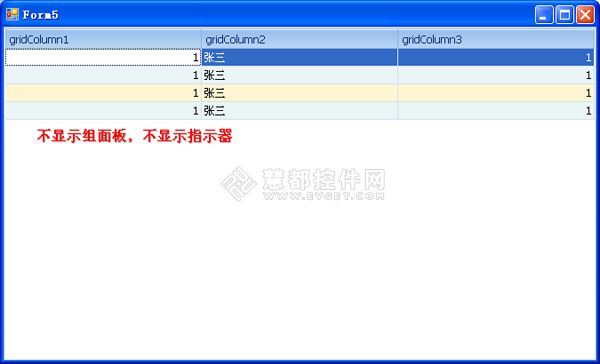Select gridColumn3 cell in the yellow row
The image size is (600, 364).
(496, 93)
